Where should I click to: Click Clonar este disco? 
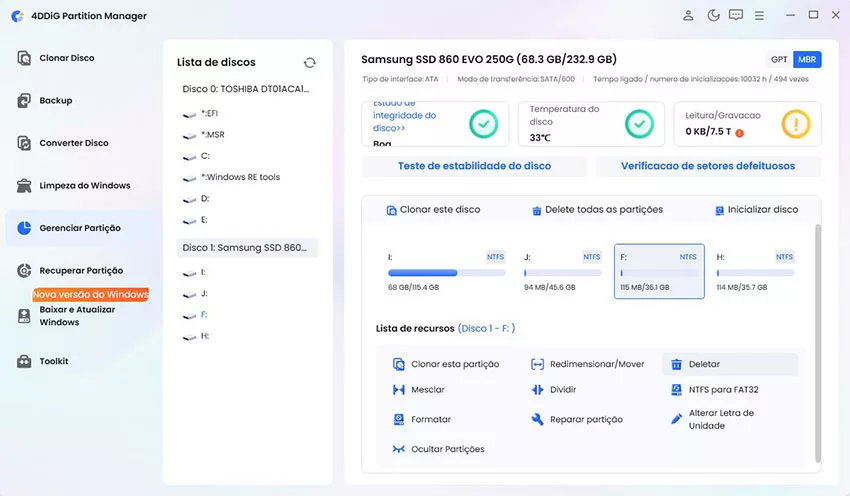pos(433,210)
